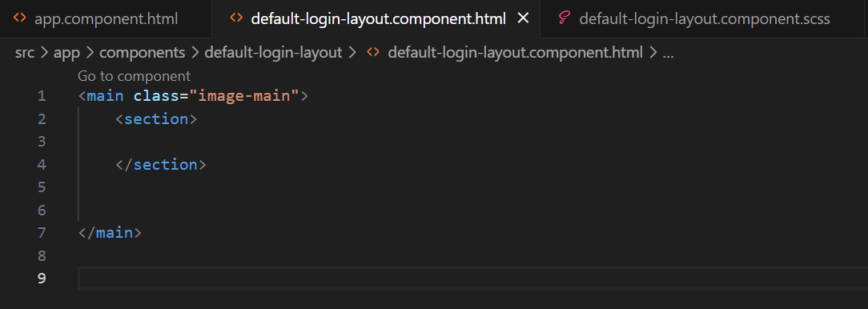Expand the breadcrumb ellipsis symbol list
Viewport: 868px width, 309px height.
coord(668,54)
